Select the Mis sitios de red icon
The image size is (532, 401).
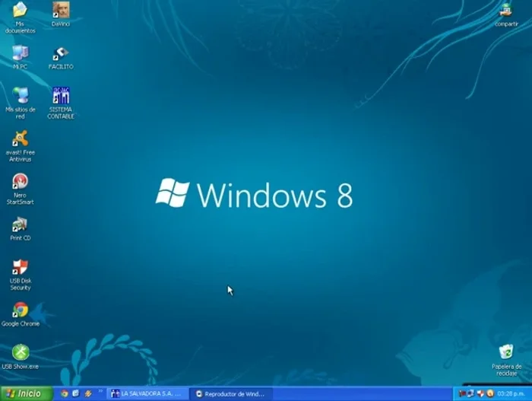point(20,96)
